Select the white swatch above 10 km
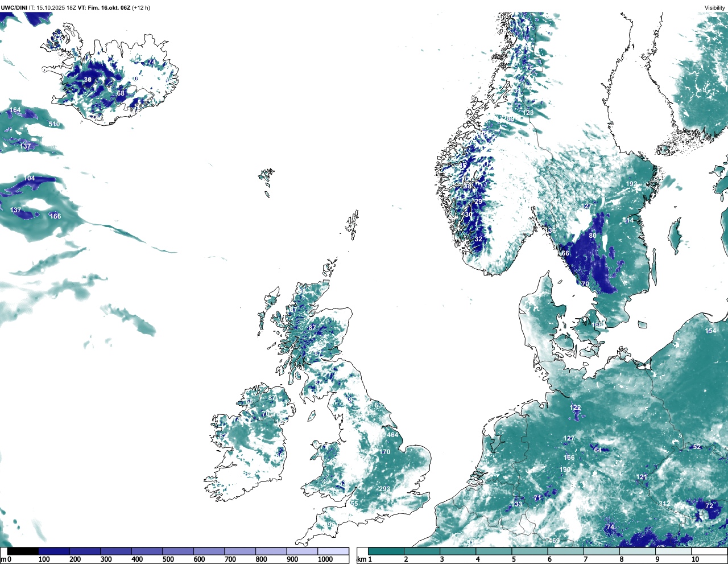Viewport: 728px width, 564px height. point(710,551)
